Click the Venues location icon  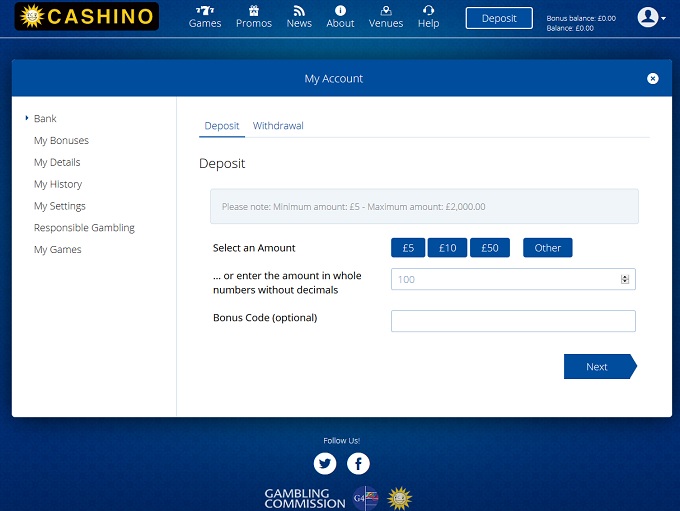[x=386, y=11]
